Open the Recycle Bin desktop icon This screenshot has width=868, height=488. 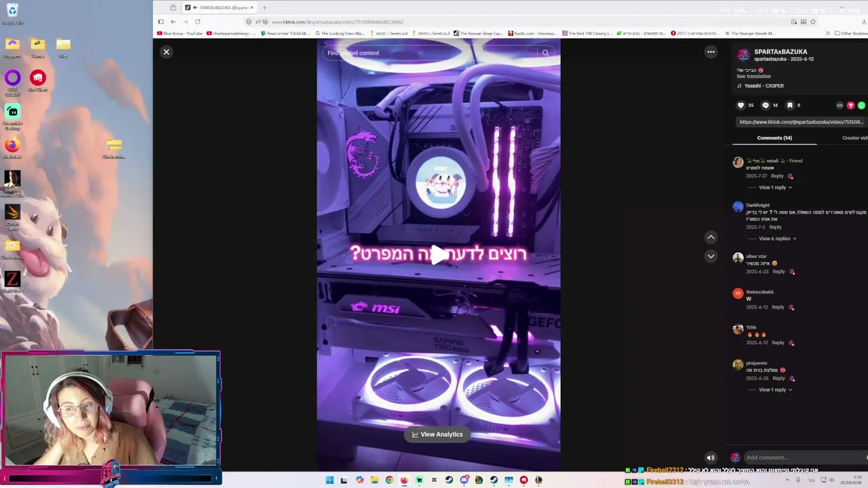click(12, 14)
